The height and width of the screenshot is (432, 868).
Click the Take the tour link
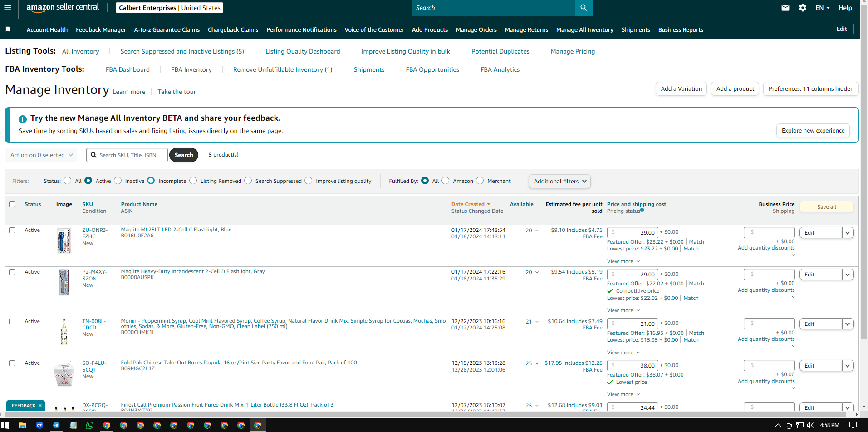(x=177, y=92)
